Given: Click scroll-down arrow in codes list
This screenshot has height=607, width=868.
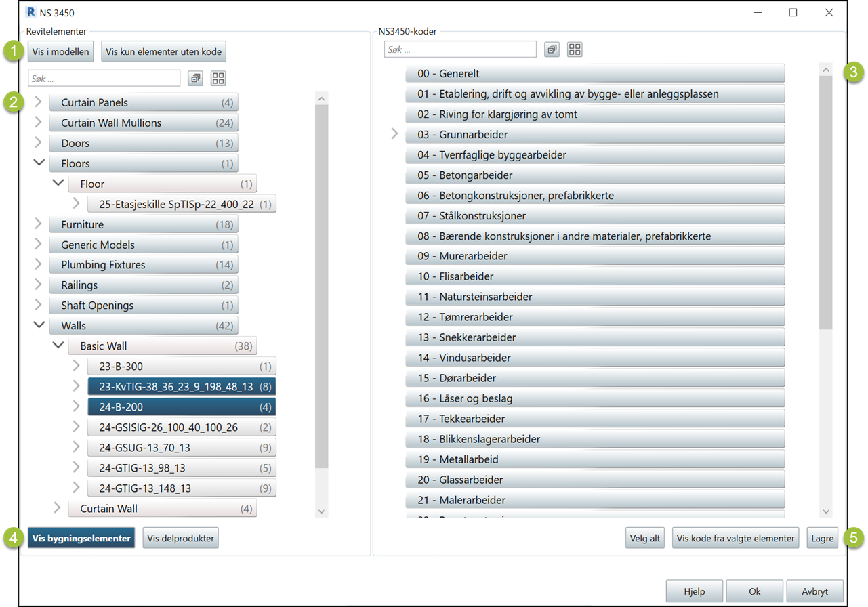Looking at the screenshot, I should 825,511.
